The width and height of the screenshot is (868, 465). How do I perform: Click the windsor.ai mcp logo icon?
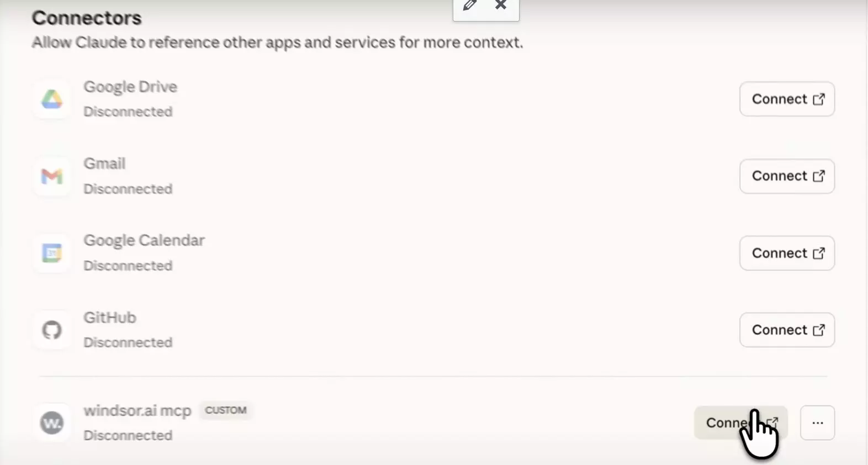(x=52, y=423)
